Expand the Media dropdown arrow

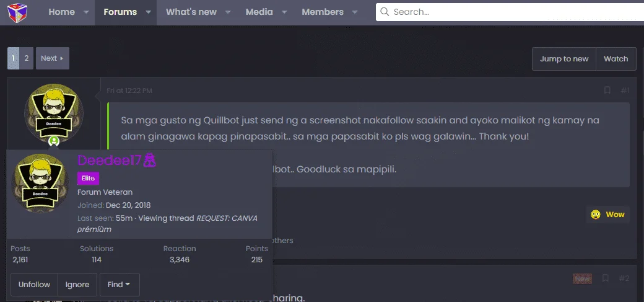point(284,12)
